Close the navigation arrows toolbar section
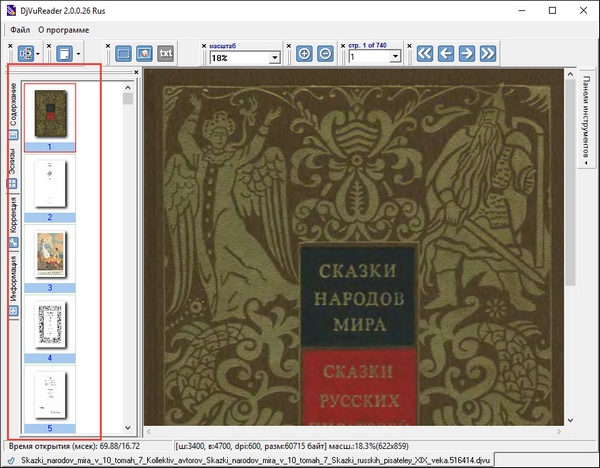600x468 pixels. pyautogui.click(x=409, y=46)
